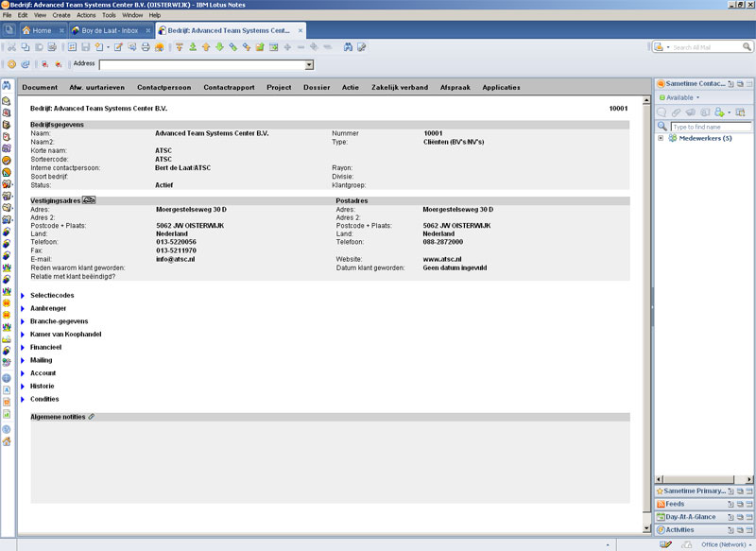Expand the Selectiecodes section
Image resolution: width=756 pixels, height=551 pixels.
point(23,296)
